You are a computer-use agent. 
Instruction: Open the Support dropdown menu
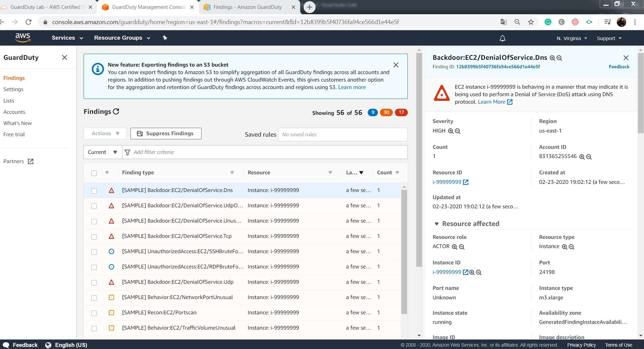pos(609,38)
